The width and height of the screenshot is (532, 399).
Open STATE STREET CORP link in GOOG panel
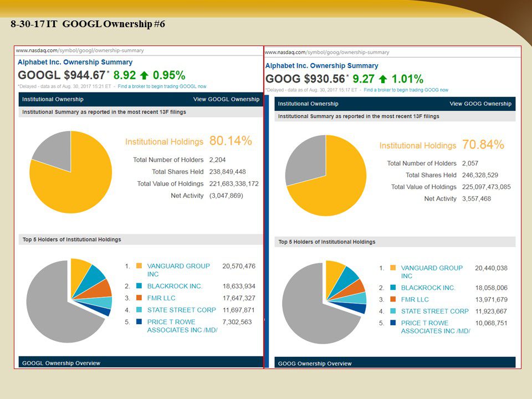pos(434,311)
